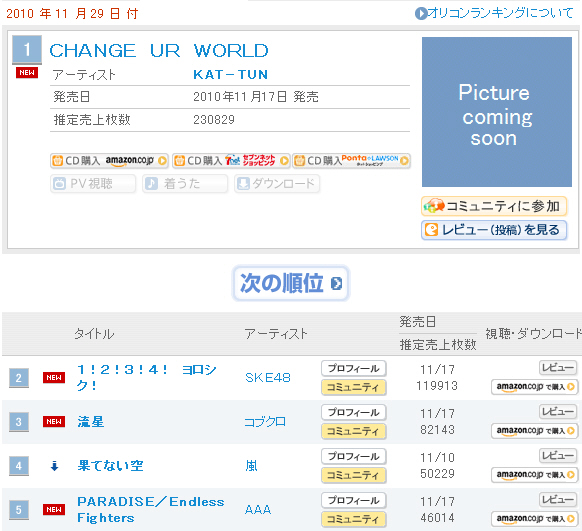Click the sales figure 46014
The width and height of the screenshot is (582, 531).
pos(437,517)
